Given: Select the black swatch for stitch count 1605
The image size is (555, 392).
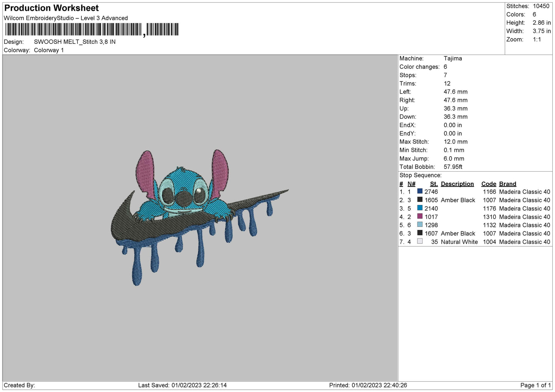Looking at the screenshot, I should [x=420, y=200].
